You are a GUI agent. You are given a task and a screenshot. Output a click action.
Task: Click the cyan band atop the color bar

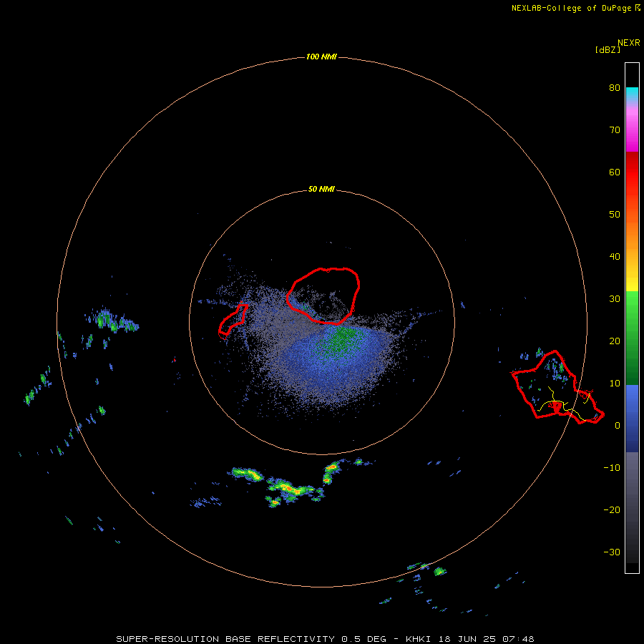tap(632, 93)
